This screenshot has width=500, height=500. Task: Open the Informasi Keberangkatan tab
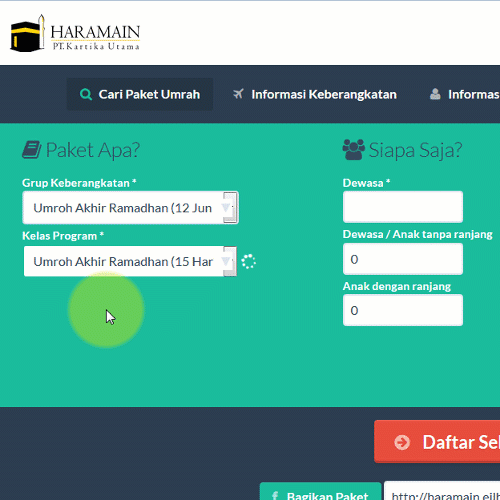pyautogui.click(x=315, y=94)
